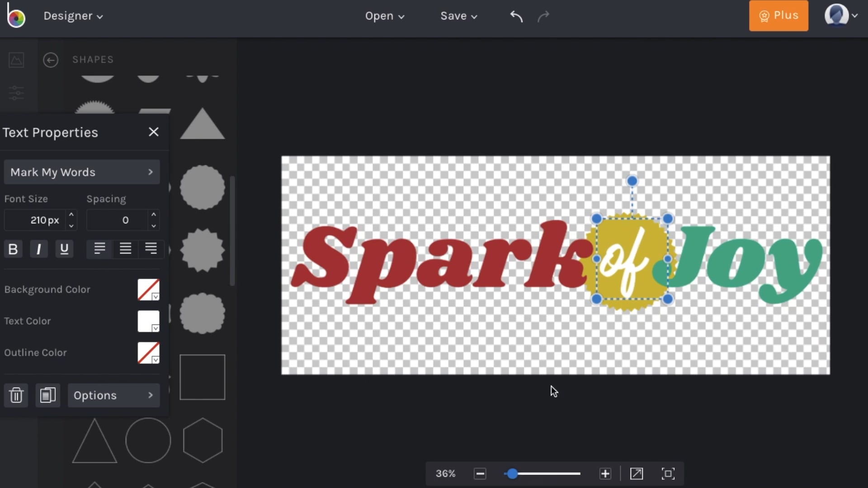The width and height of the screenshot is (868, 488).
Task: Click the fit-to-screen arrow icon
Action: tap(637, 474)
